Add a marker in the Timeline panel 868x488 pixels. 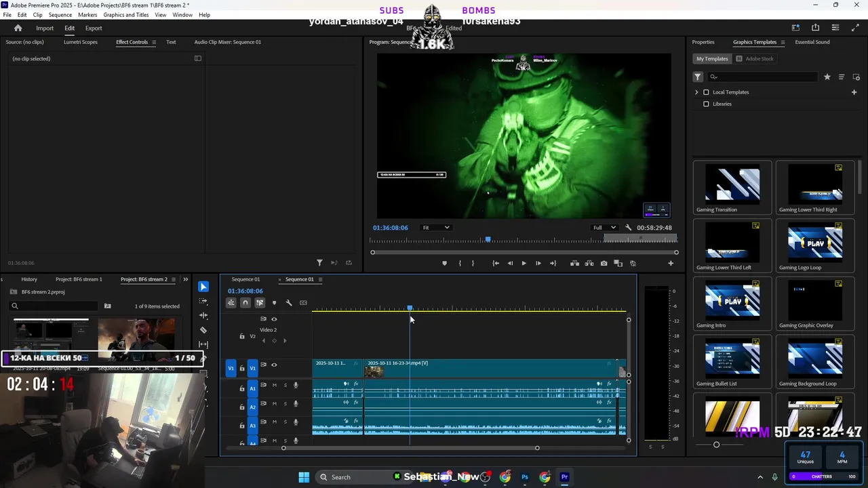click(x=274, y=303)
